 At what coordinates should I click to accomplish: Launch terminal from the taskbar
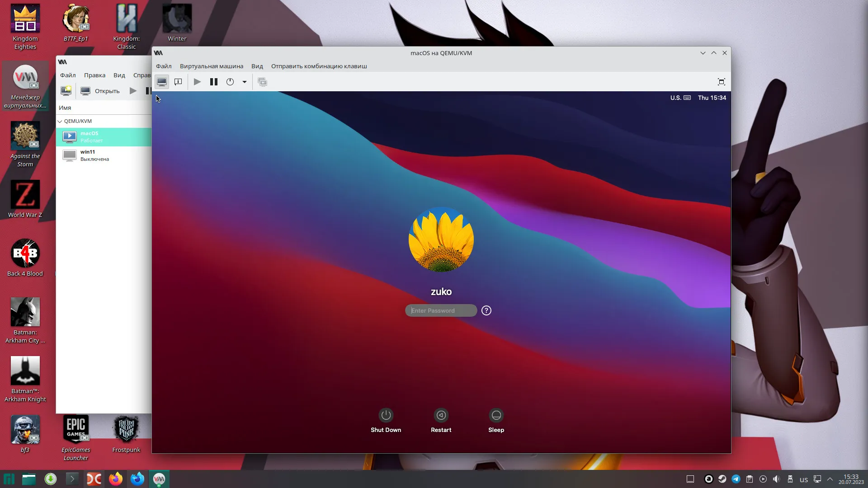[72, 479]
